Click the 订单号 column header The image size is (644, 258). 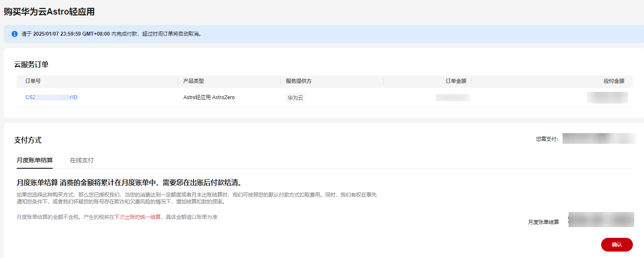coord(33,81)
